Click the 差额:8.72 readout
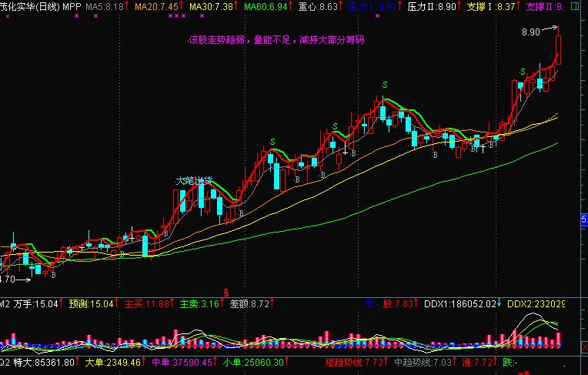588x375 pixels. pyautogui.click(x=252, y=303)
